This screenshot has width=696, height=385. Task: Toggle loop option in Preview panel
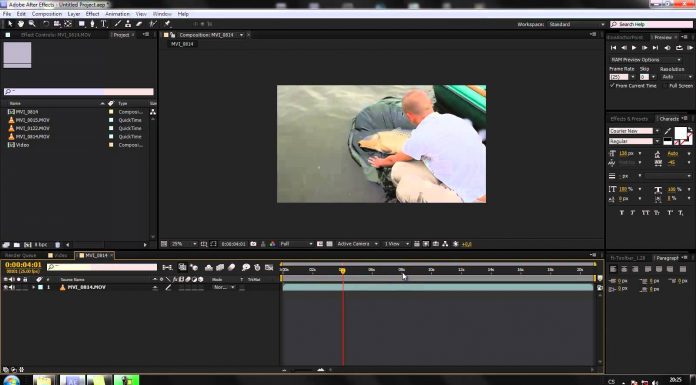[x=679, y=48]
